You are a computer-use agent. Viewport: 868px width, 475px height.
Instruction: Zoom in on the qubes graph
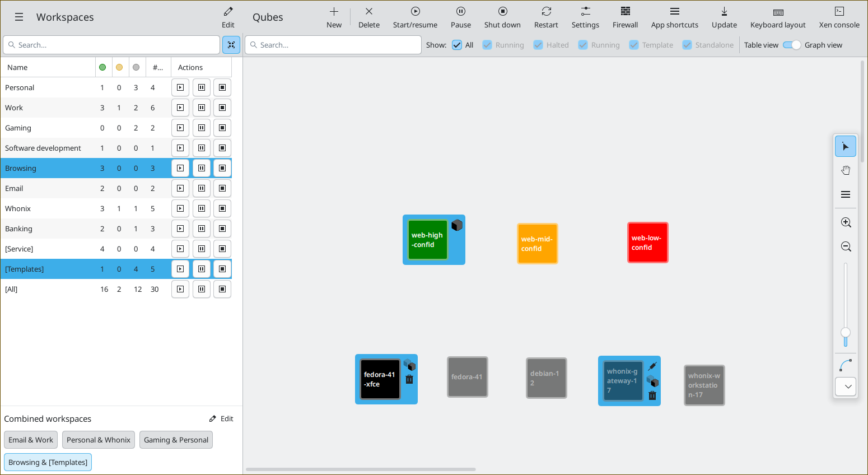(x=846, y=222)
